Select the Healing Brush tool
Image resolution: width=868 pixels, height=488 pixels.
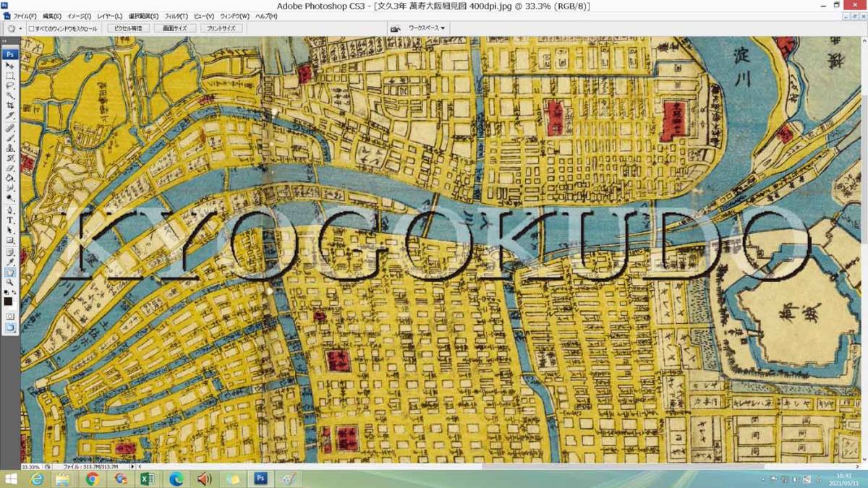click(x=10, y=128)
